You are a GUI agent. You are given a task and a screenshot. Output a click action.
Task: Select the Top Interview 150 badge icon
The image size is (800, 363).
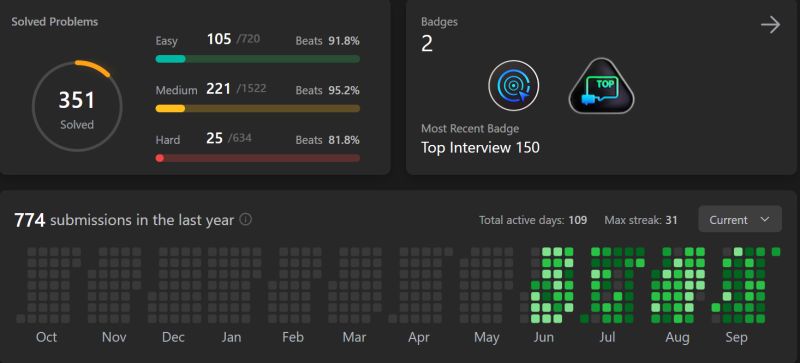[601, 86]
